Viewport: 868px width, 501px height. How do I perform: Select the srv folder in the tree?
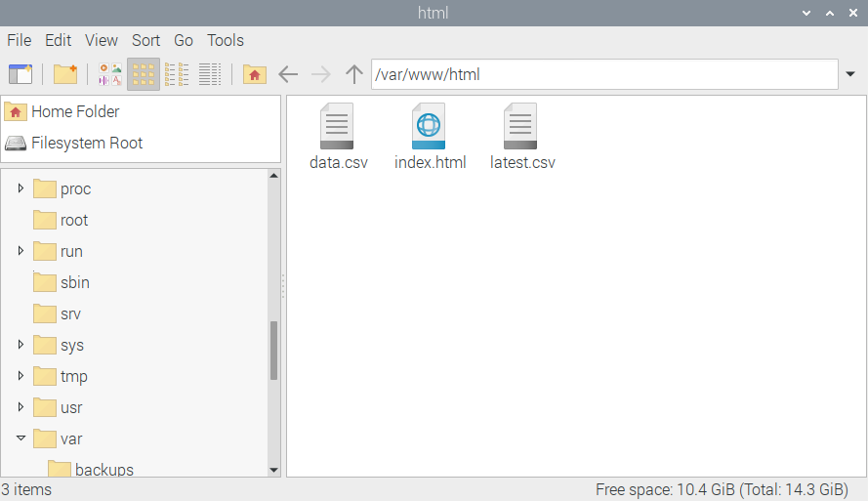tap(57, 313)
